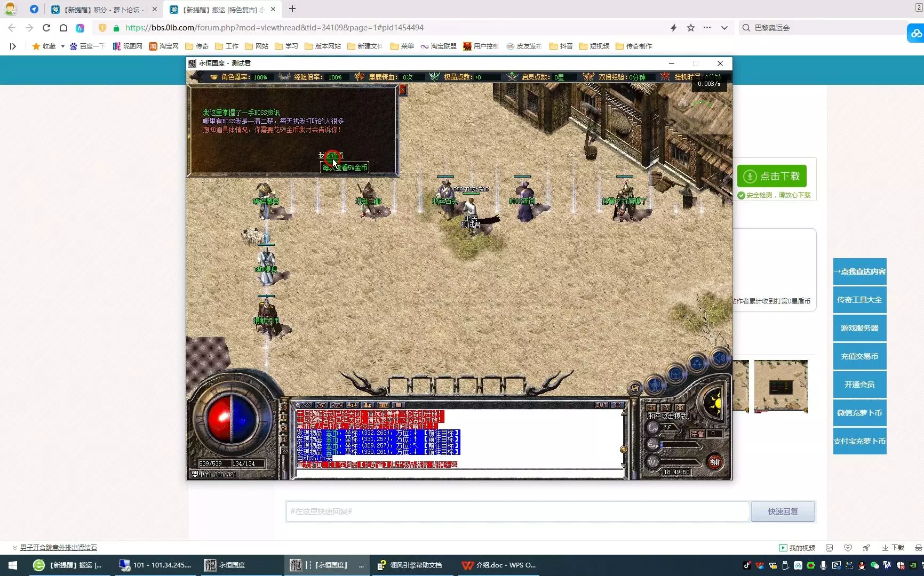
Task: Close the chat panel with X button
Action: click(x=617, y=405)
